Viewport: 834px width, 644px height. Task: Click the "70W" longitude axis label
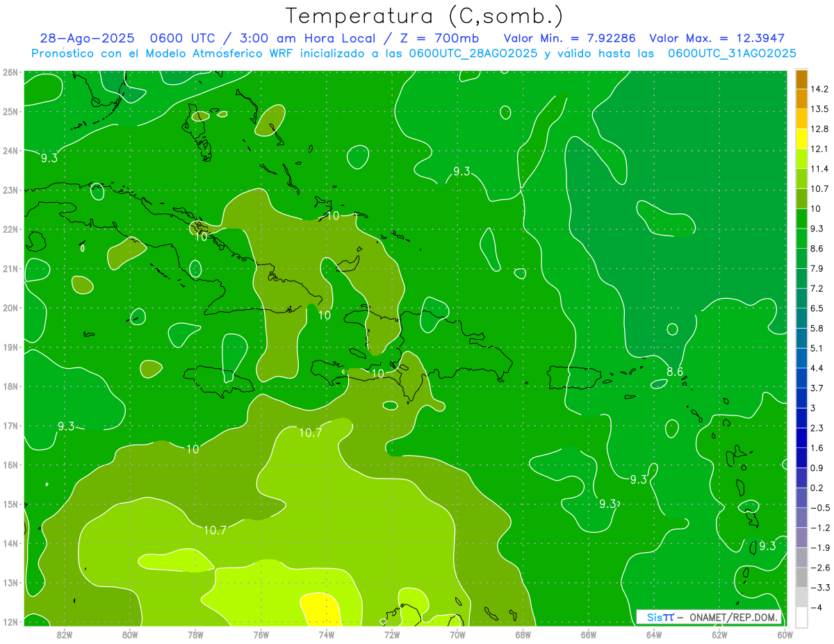(457, 634)
